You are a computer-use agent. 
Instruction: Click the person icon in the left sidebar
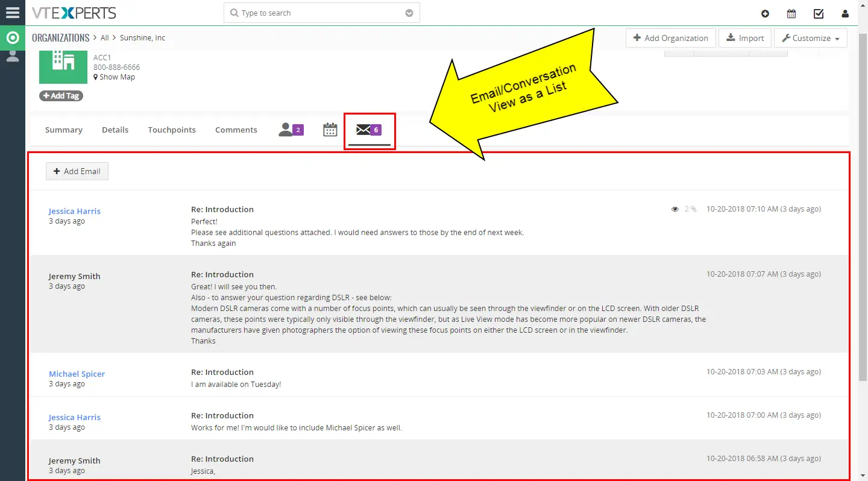tap(13, 56)
